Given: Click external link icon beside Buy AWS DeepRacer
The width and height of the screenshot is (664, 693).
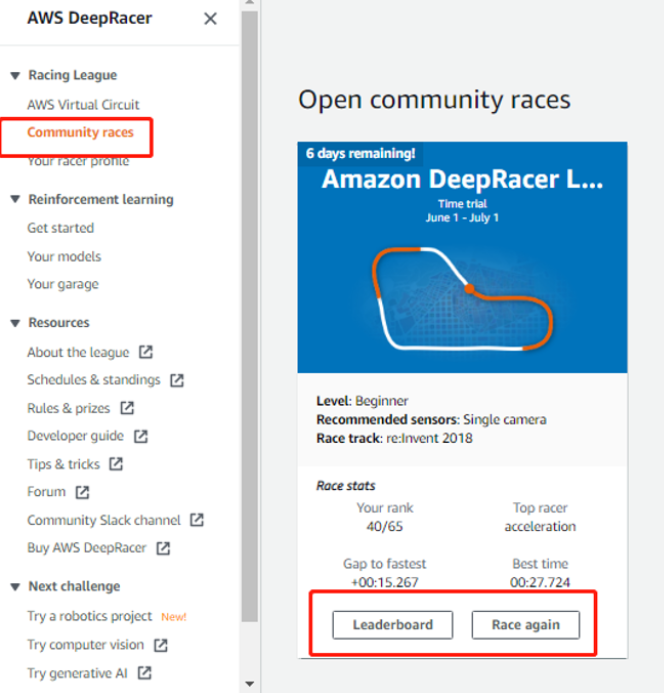Looking at the screenshot, I should pos(163,548).
